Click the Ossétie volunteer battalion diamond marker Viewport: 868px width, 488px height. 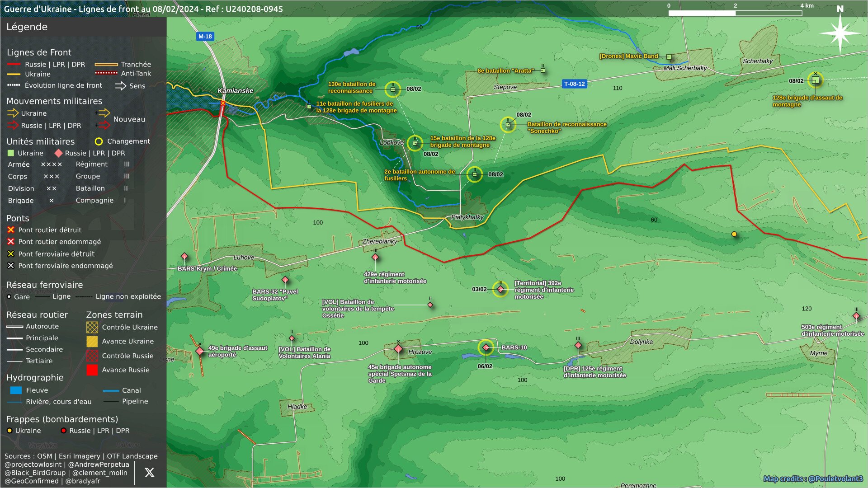click(430, 305)
